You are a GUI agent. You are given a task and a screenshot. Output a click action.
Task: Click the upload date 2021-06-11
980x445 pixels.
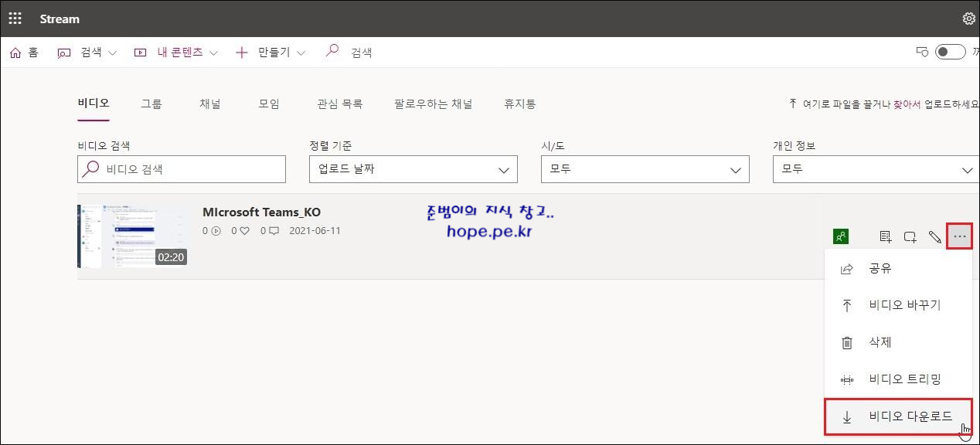(315, 231)
